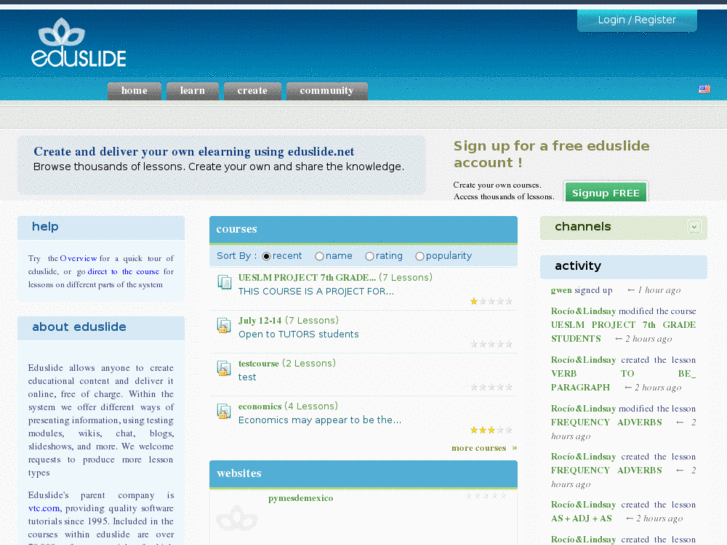Click the Login / Register button

637,20
